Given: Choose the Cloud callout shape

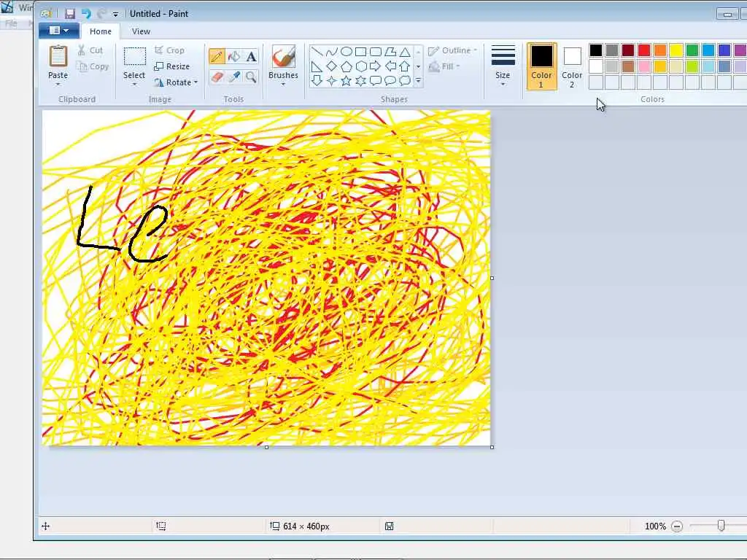Looking at the screenshot, I should [x=405, y=81].
